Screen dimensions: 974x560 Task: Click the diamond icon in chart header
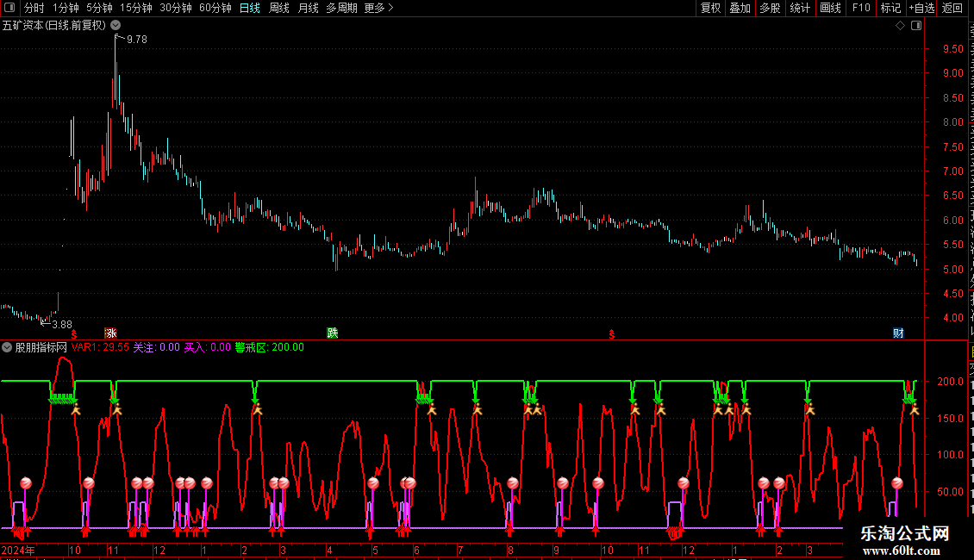[900, 26]
